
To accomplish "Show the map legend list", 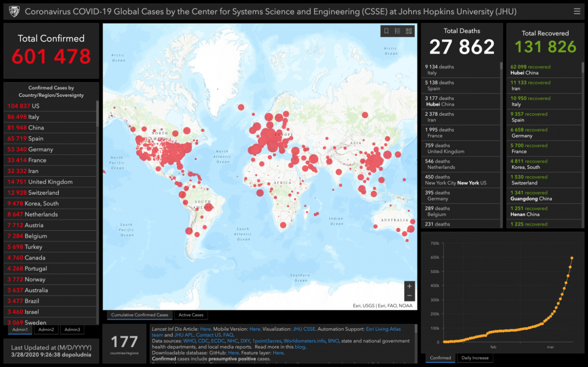I will [x=397, y=31].
